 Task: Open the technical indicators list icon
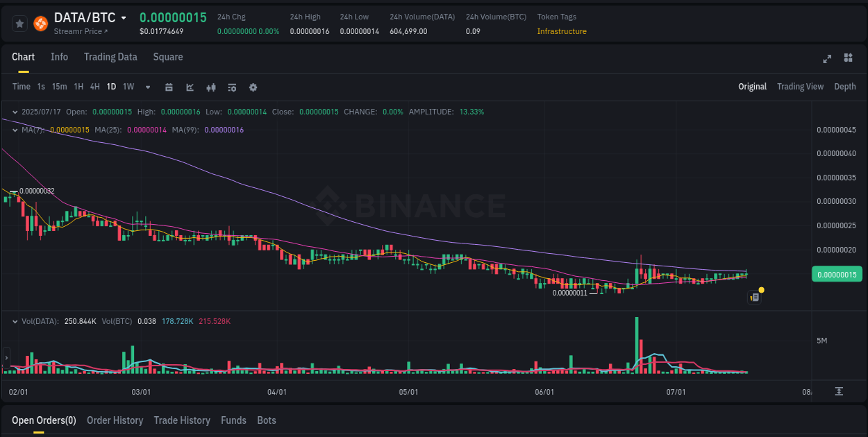click(x=231, y=87)
